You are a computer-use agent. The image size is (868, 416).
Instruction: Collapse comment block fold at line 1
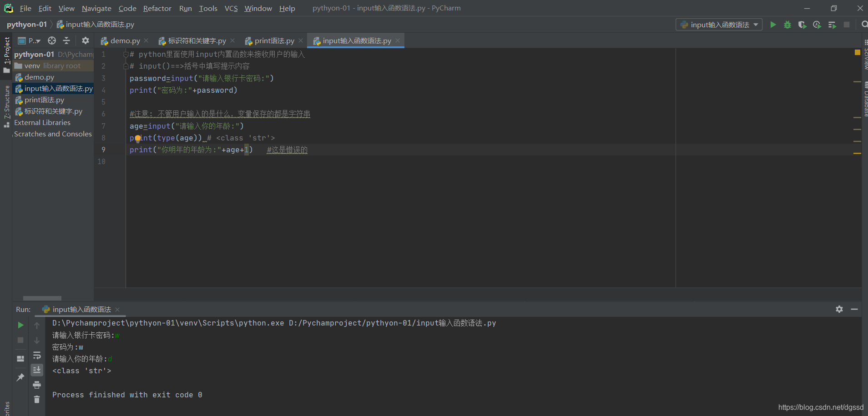[x=126, y=54]
